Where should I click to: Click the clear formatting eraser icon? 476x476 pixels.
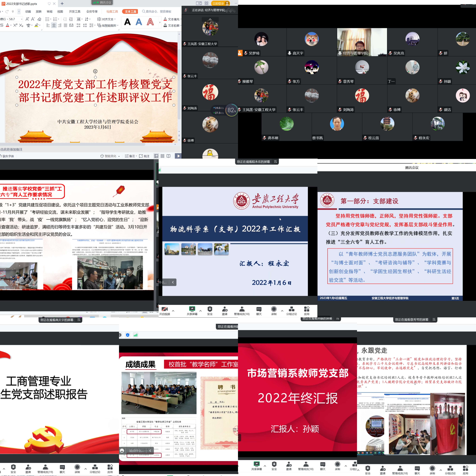39,19
